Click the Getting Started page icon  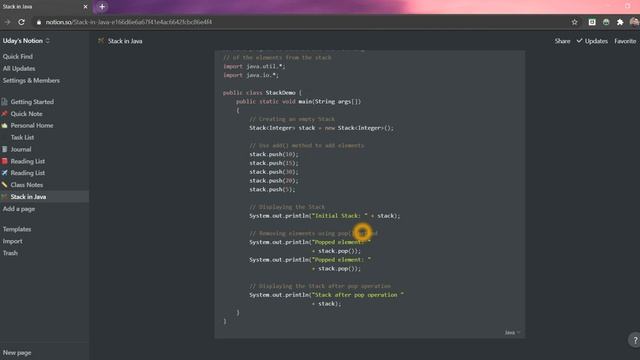point(4,102)
